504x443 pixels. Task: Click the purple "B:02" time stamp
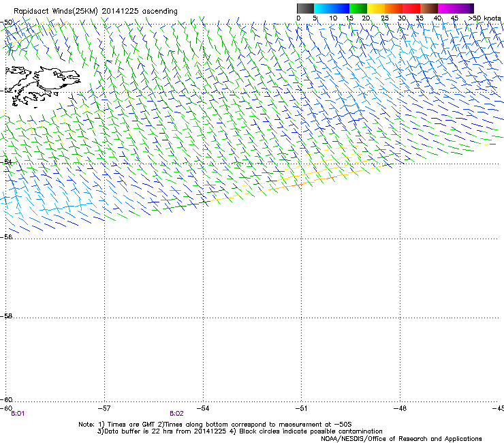(177, 414)
